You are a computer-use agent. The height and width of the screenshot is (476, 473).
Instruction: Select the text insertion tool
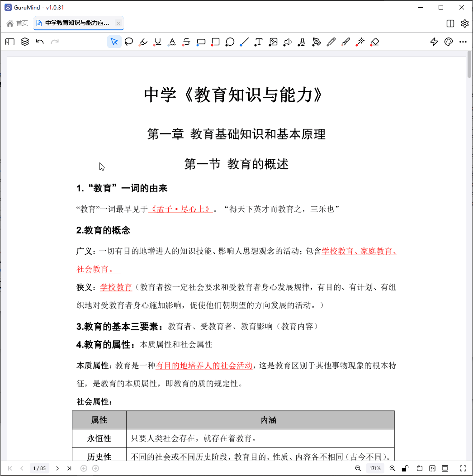(259, 42)
